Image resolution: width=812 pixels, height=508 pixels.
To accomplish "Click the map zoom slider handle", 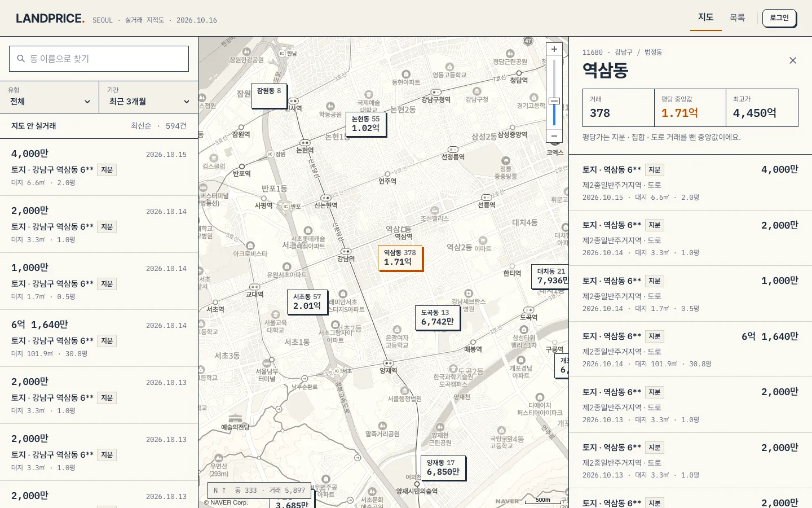I will (554, 102).
